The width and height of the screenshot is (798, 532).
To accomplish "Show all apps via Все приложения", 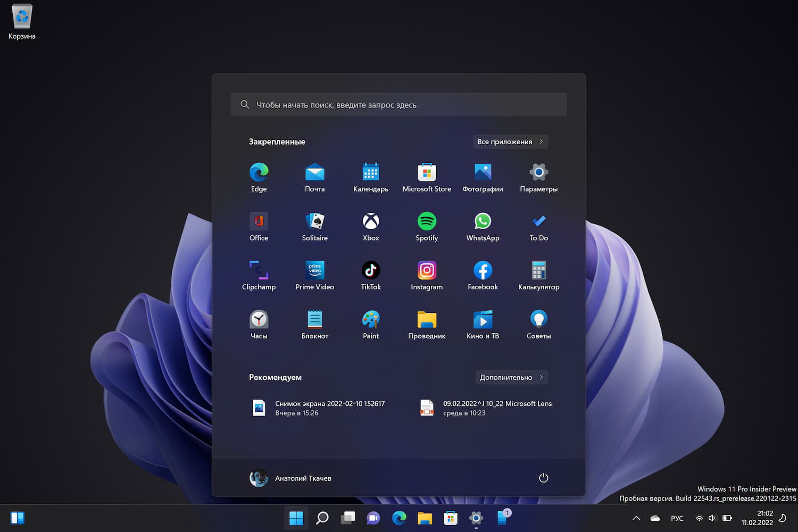I will click(x=511, y=142).
